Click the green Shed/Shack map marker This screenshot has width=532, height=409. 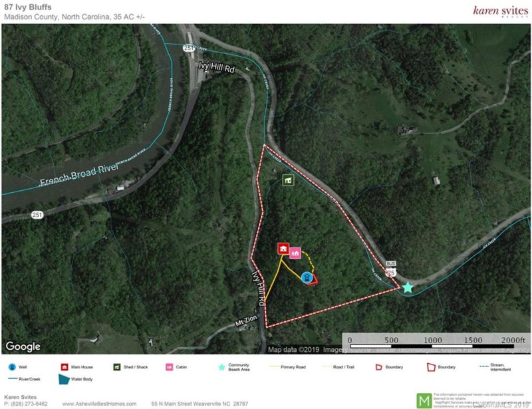pyautogui.click(x=288, y=180)
